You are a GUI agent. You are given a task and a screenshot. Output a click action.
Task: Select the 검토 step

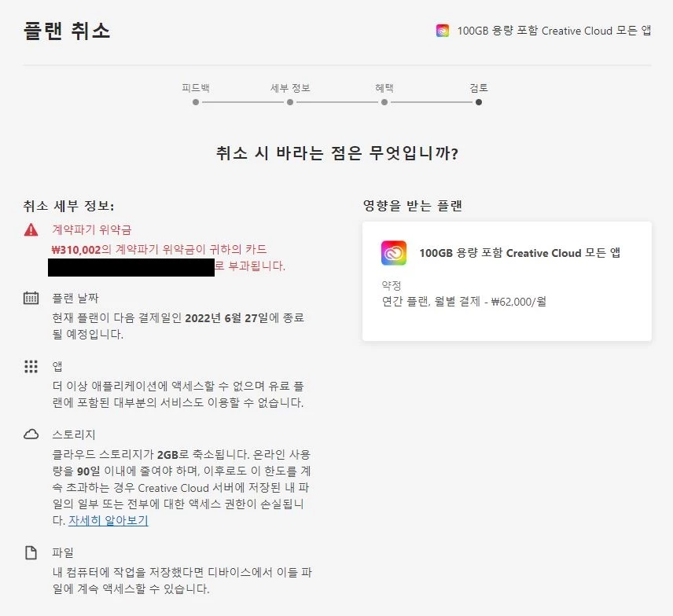pyautogui.click(x=479, y=88)
